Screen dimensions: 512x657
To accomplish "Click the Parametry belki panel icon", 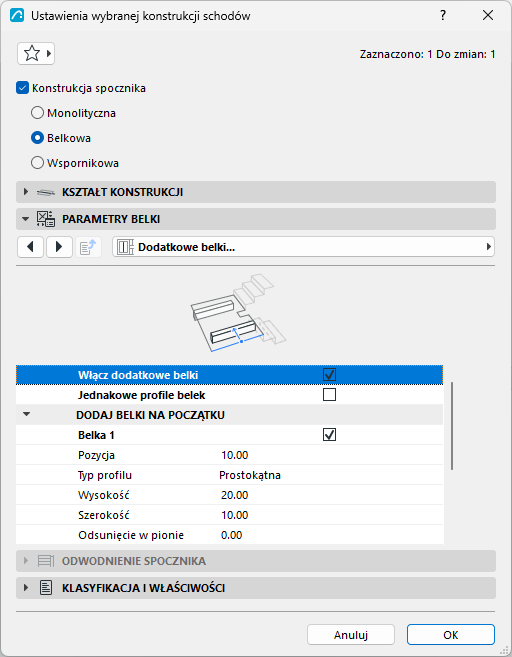I will (46, 219).
